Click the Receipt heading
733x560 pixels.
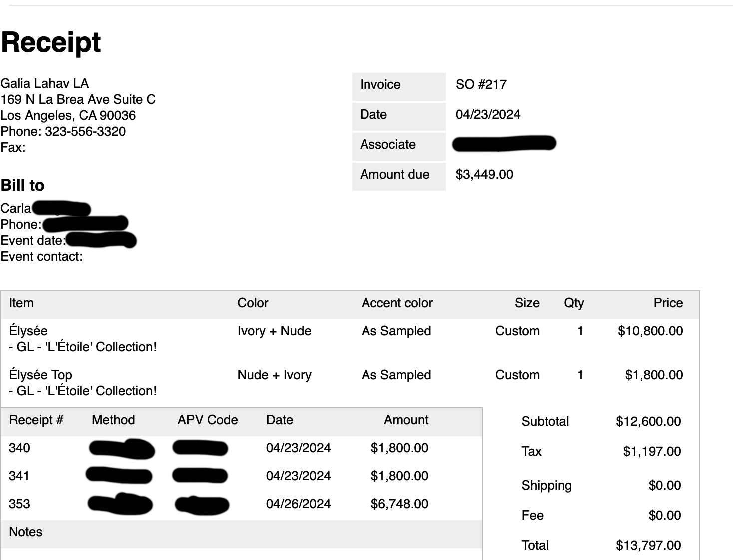click(x=51, y=42)
